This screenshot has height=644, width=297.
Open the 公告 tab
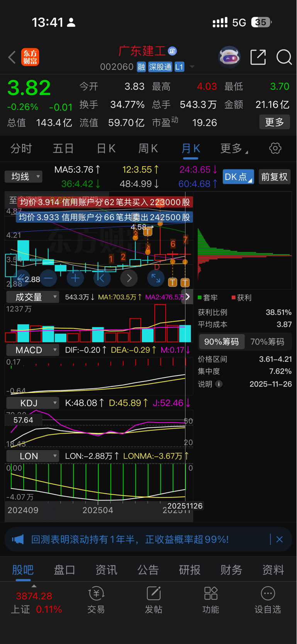pyautogui.click(x=148, y=570)
